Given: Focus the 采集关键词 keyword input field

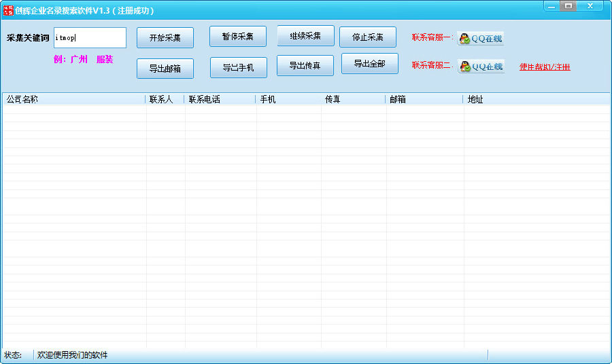Looking at the screenshot, I should 90,38.
